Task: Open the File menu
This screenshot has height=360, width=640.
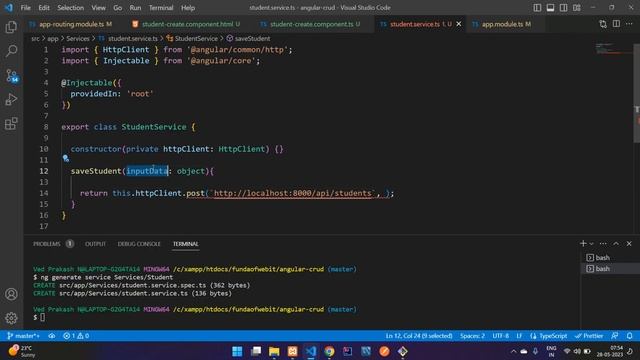Action: point(25,8)
